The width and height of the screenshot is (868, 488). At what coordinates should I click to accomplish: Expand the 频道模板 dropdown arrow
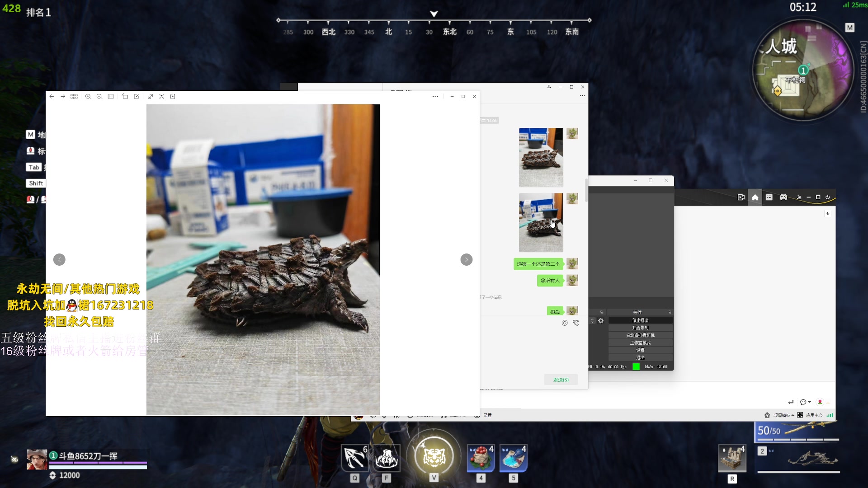pyautogui.click(x=793, y=415)
